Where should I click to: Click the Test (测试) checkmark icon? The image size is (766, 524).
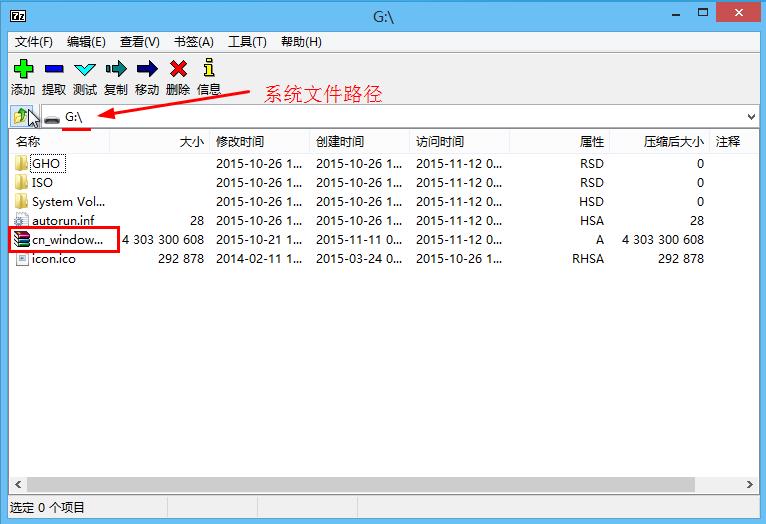point(85,69)
